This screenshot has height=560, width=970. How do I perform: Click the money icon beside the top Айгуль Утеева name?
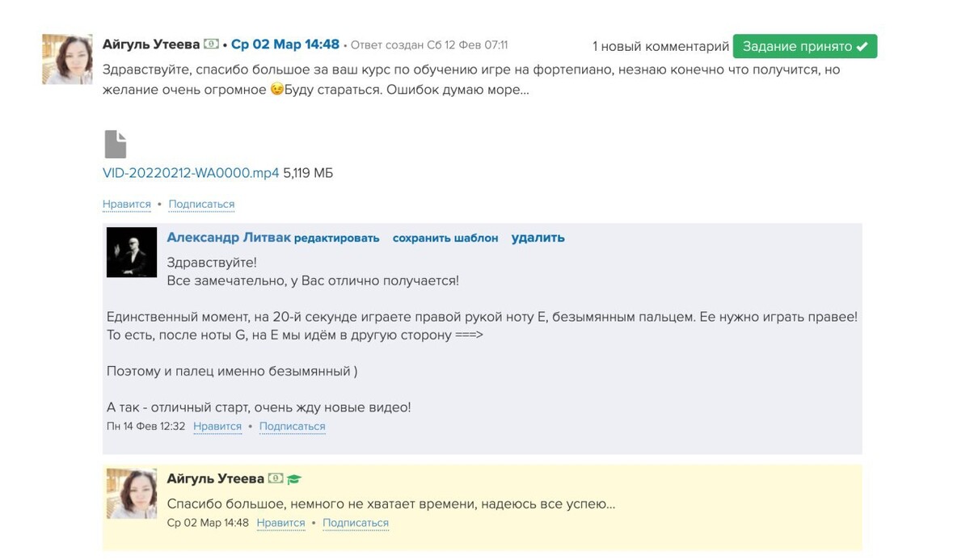211,44
